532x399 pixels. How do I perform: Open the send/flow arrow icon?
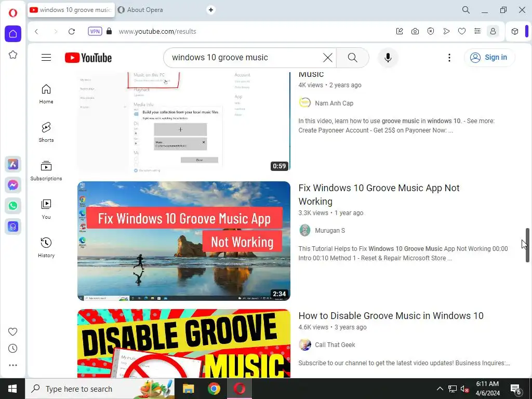click(x=446, y=32)
